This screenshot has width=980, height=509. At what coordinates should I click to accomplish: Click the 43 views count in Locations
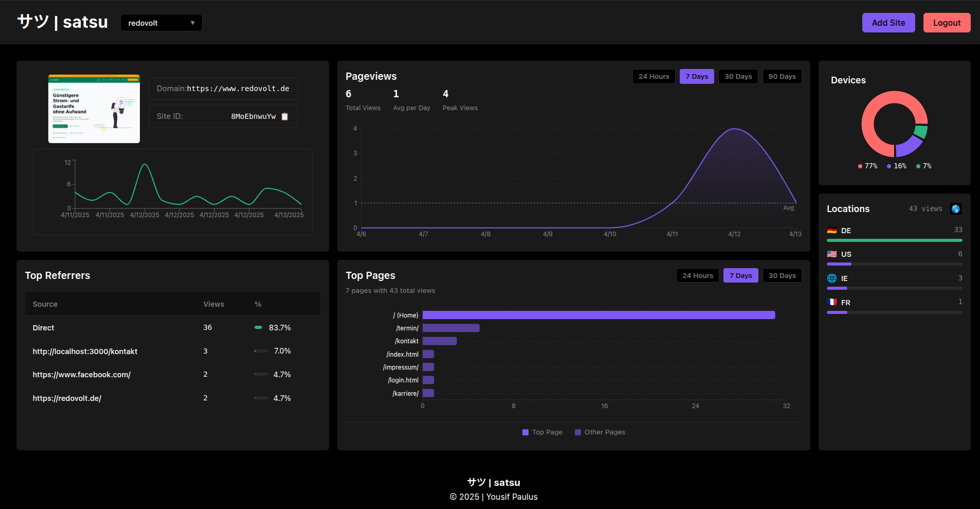click(925, 209)
